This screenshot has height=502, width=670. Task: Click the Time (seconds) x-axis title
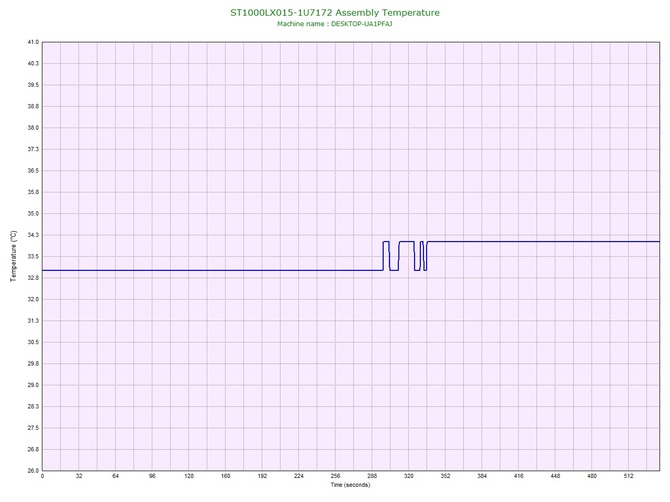click(350, 485)
